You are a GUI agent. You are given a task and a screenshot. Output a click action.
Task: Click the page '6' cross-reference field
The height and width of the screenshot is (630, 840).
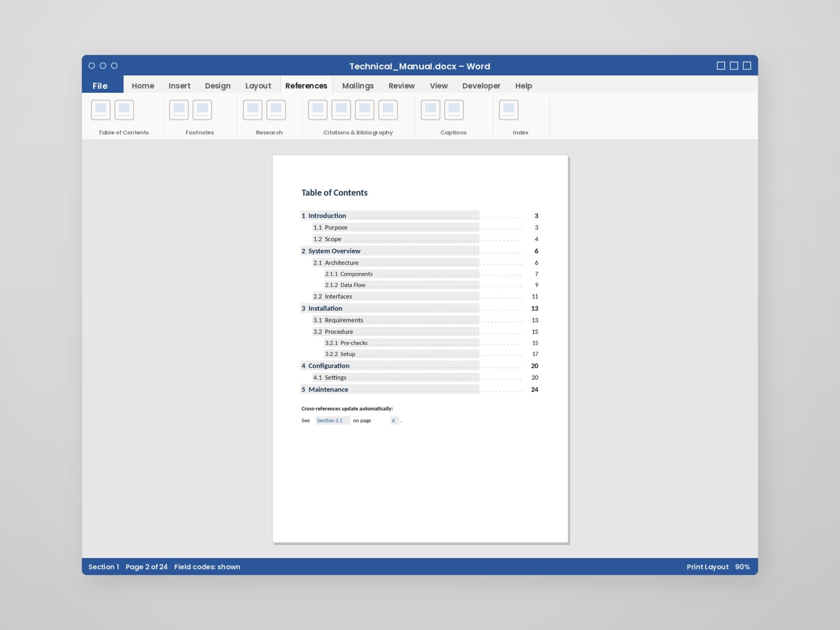point(394,420)
